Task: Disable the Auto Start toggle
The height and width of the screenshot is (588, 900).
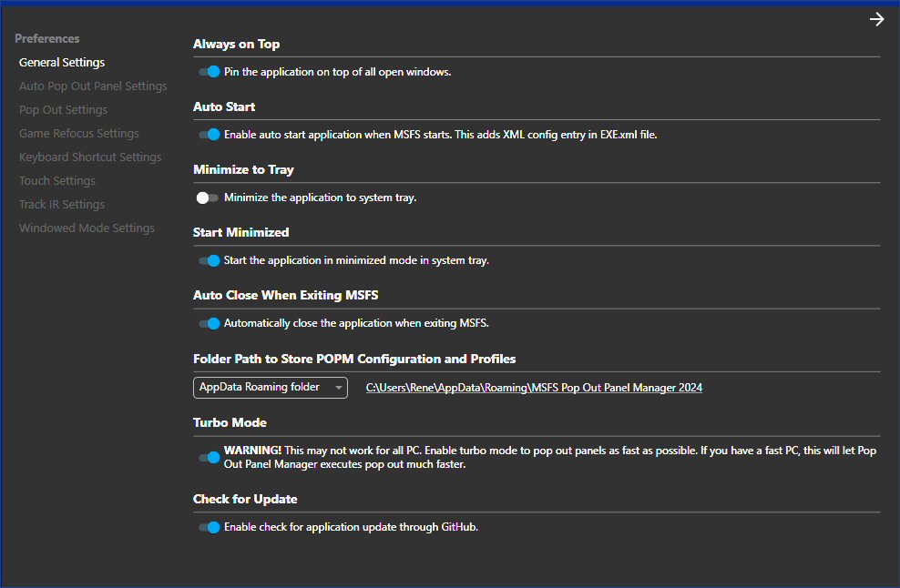Action: pos(209,135)
